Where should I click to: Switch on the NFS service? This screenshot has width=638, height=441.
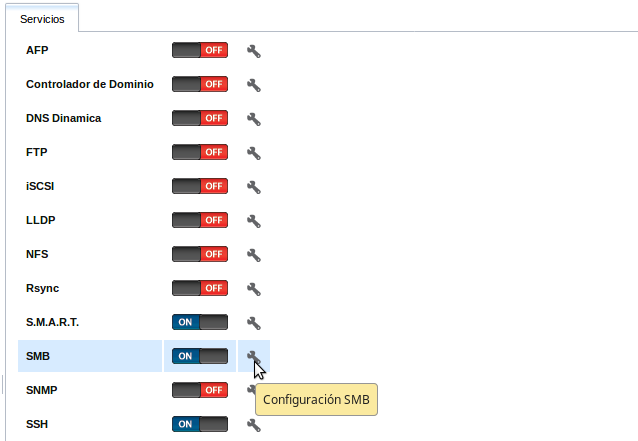200,254
